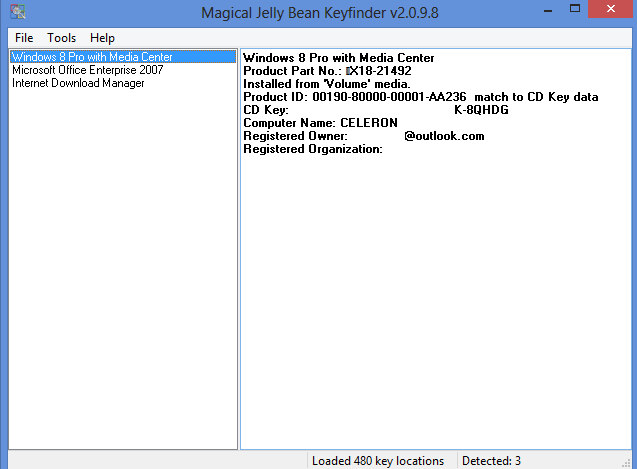
Task: Click Loaded 480 key locations status text
Action: click(378, 461)
